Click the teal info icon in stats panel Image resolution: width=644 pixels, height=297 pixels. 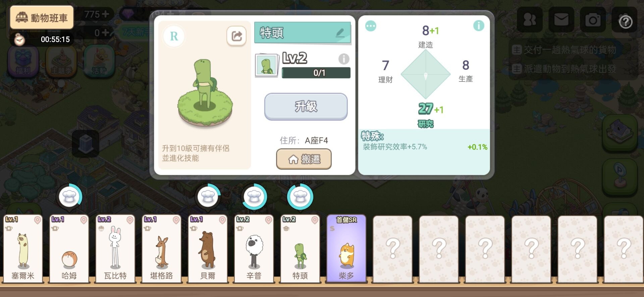[479, 25]
